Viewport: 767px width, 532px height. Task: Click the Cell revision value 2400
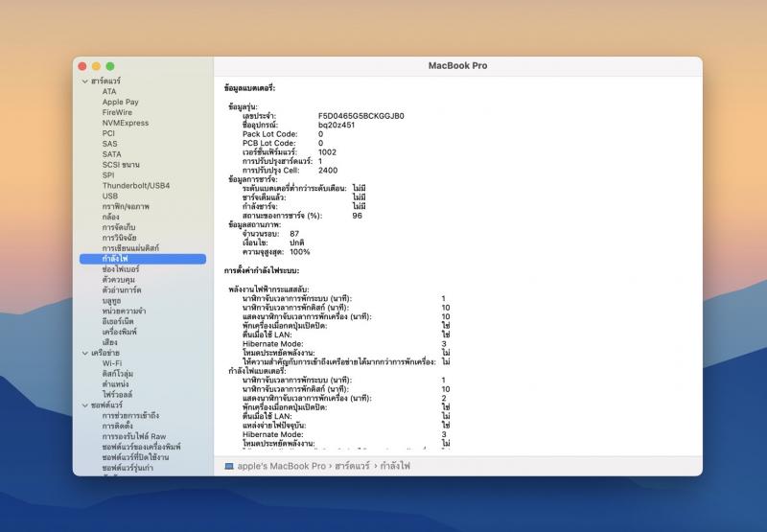pyautogui.click(x=328, y=171)
